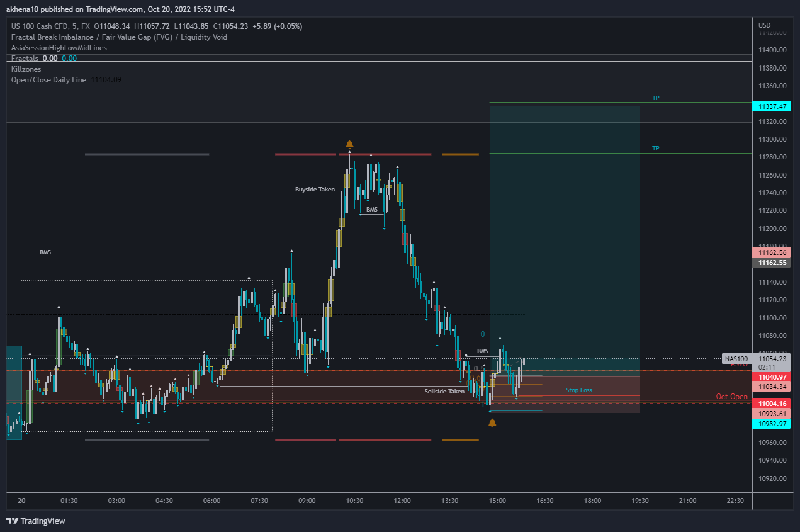Click the 11300.00 price axis label
This screenshot has height=532, width=800.
tap(772, 139)
